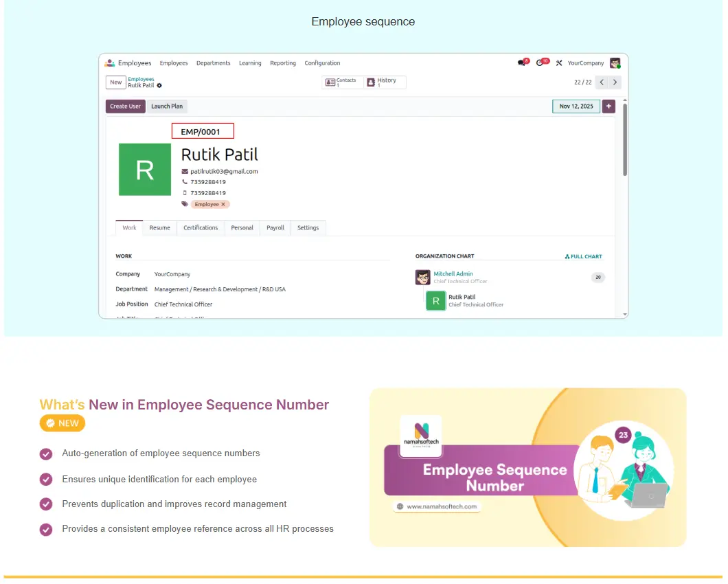This screenshot has height=584, width=728.
Task: Click the Contacts smart button
Action: click(342, 82)
